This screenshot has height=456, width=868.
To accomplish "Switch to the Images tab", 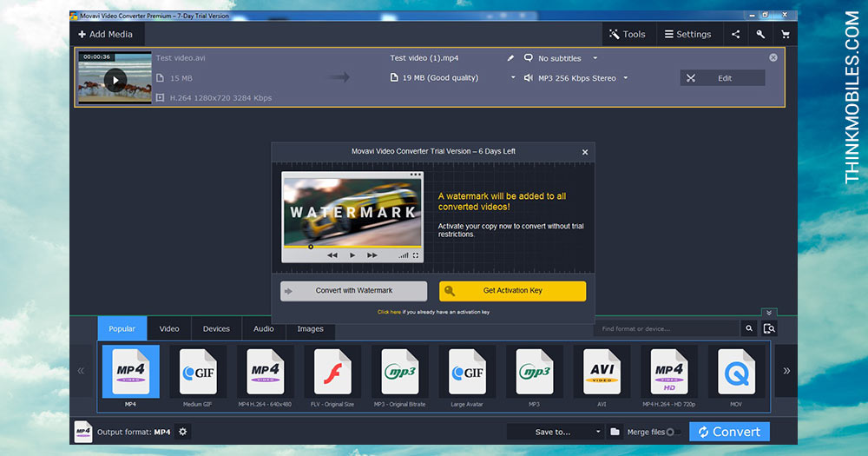I will (310, 328).
